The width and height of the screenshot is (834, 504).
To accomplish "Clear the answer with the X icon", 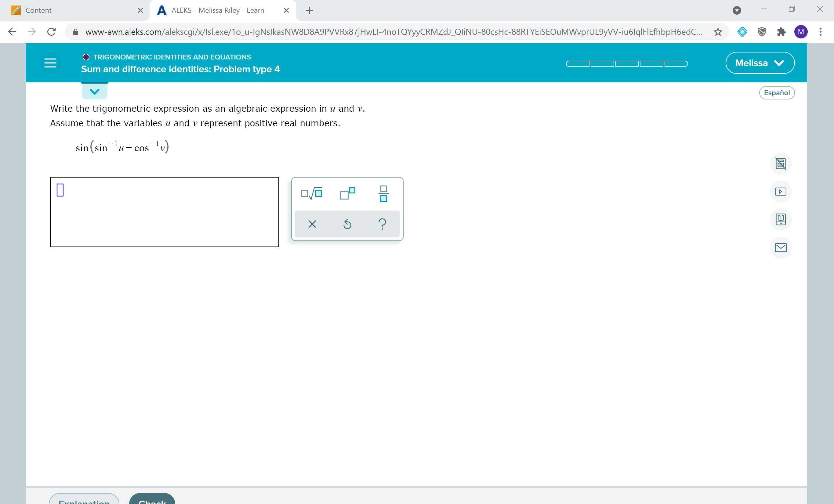I will click(312, 224).
